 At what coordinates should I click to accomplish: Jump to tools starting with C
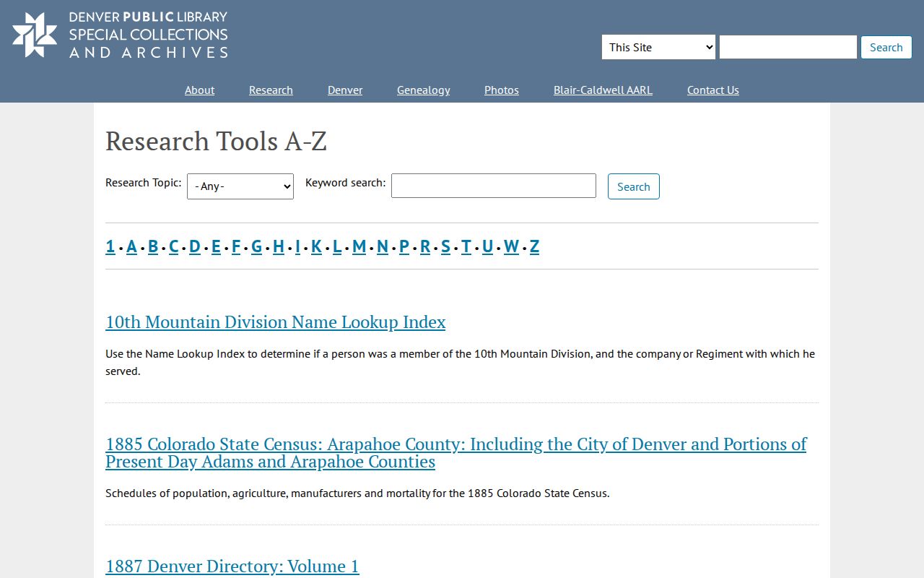tap(173, 246)
